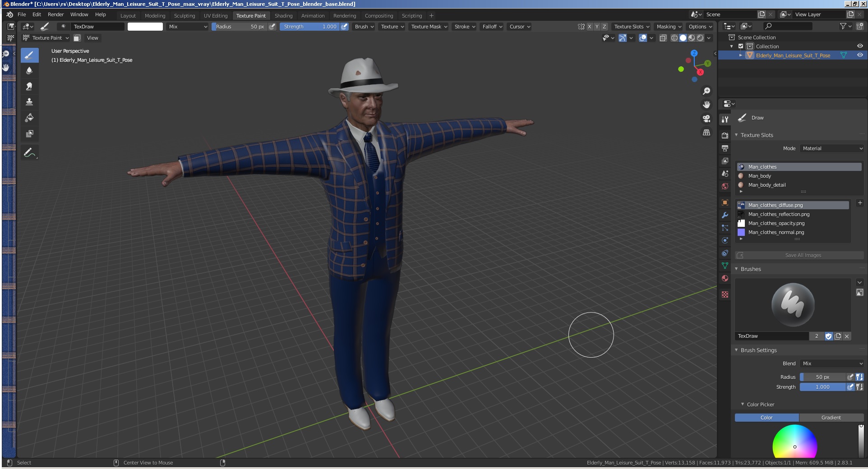Select the Soften tool
868x469 pixels.
pos(29,70)
